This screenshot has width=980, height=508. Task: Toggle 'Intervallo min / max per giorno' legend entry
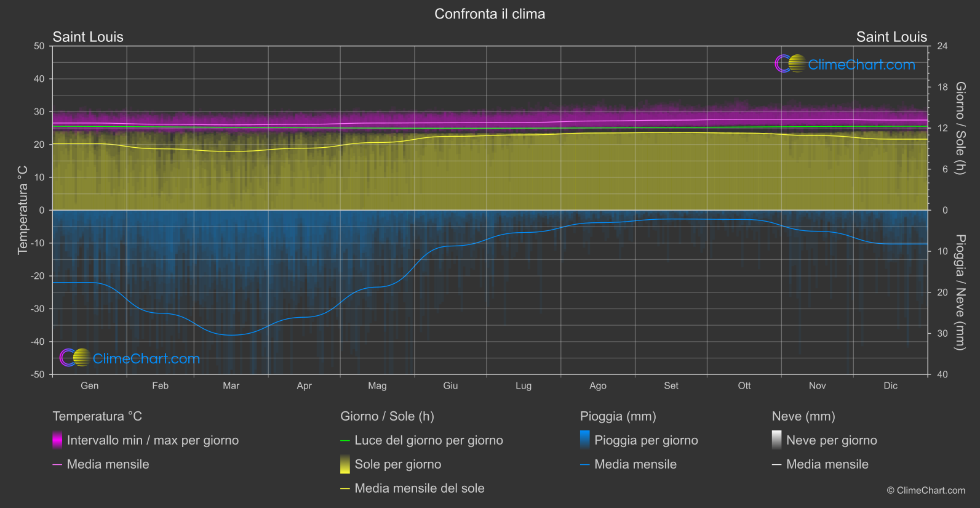153,440
